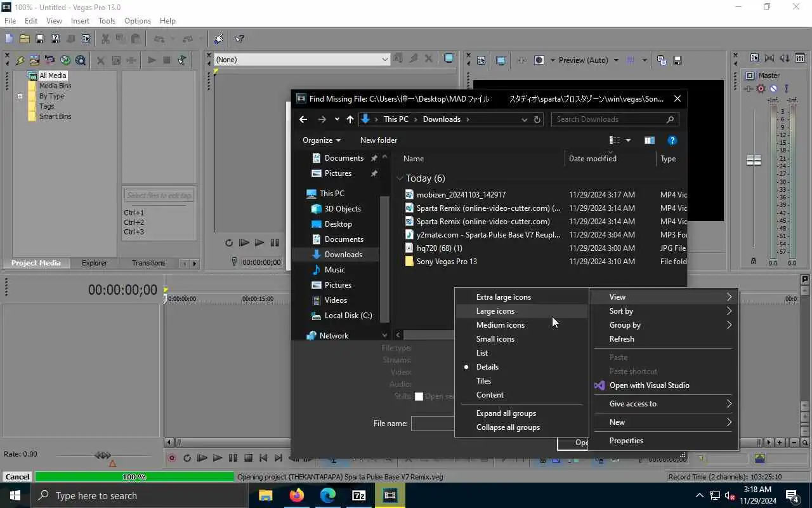Open Firefox from the taskbar
The image size is (812, 508).
pos(296,495)
